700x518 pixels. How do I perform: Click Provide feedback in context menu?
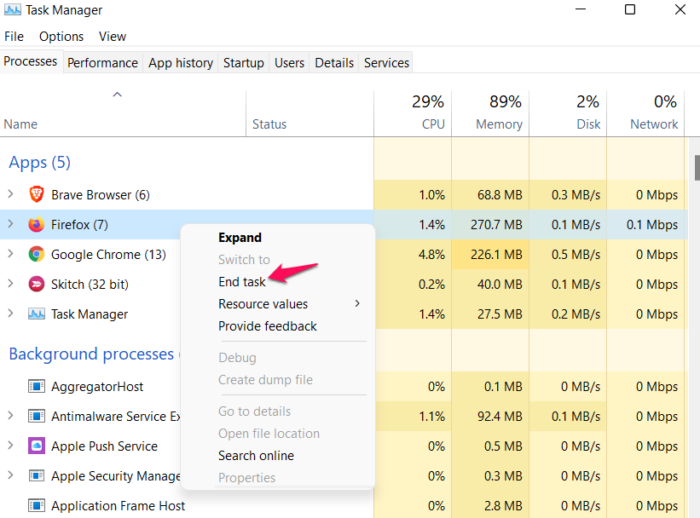pos(267,326)
